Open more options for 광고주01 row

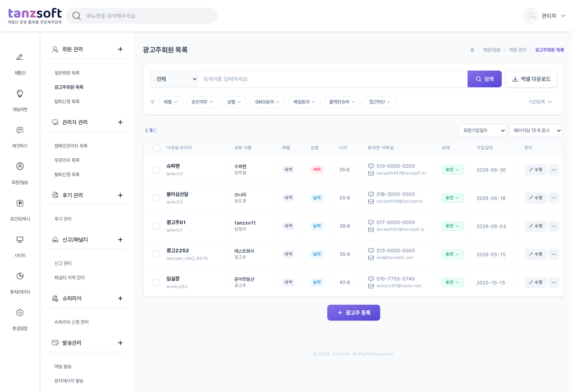click(x=554, y=226)
